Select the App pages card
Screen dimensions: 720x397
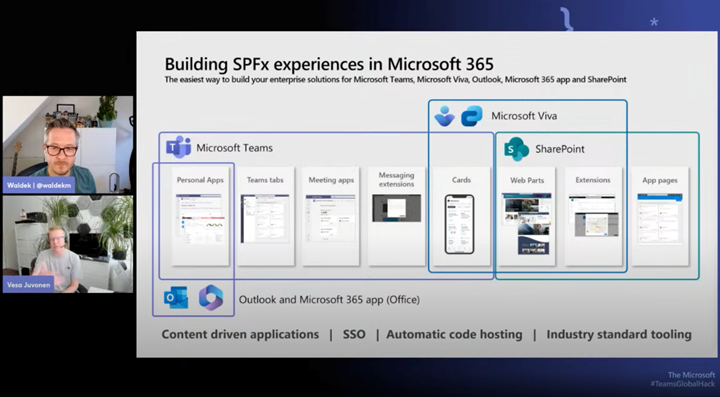pos(660,216)
